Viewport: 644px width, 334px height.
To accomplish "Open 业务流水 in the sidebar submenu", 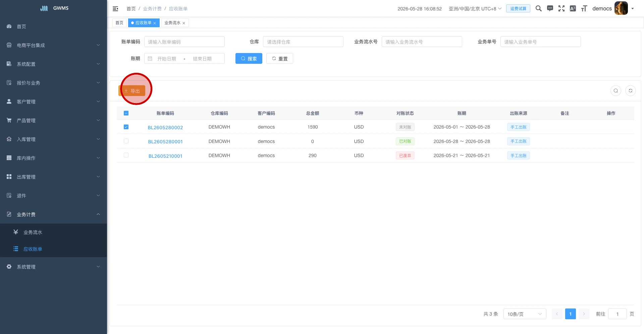I will point(54,232).
